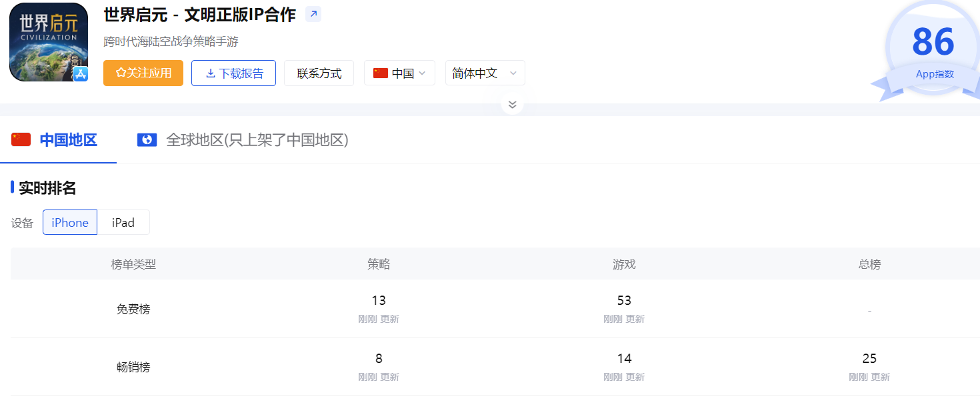Click the 下载报告 button
Viewport: 980px width, 401px height.
pos(233,73)
